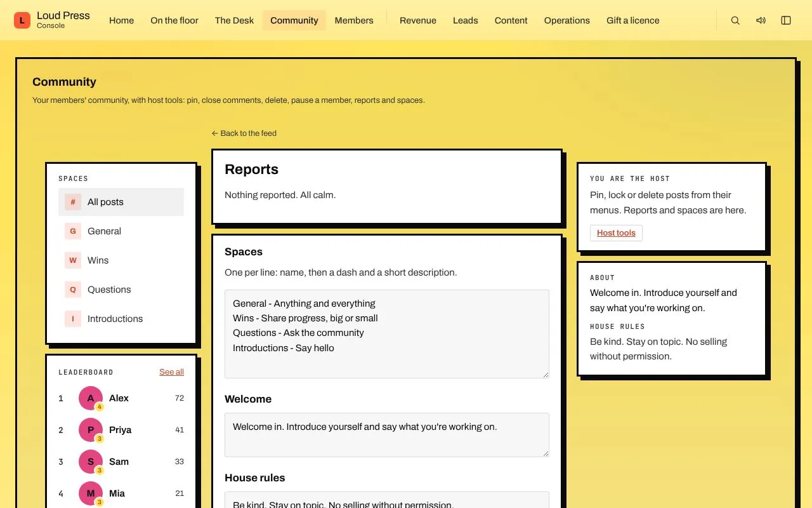Click the Host tools button
The width and height of the screenshot is (812, 508).
616,233
